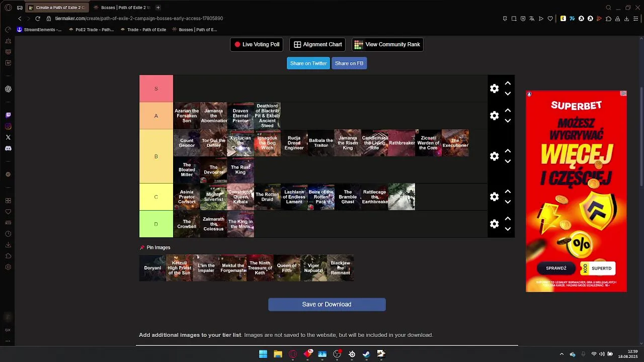Move D tier row down with arrow
The height and width of the screenshot is (362, 644).
coord(508,229)
